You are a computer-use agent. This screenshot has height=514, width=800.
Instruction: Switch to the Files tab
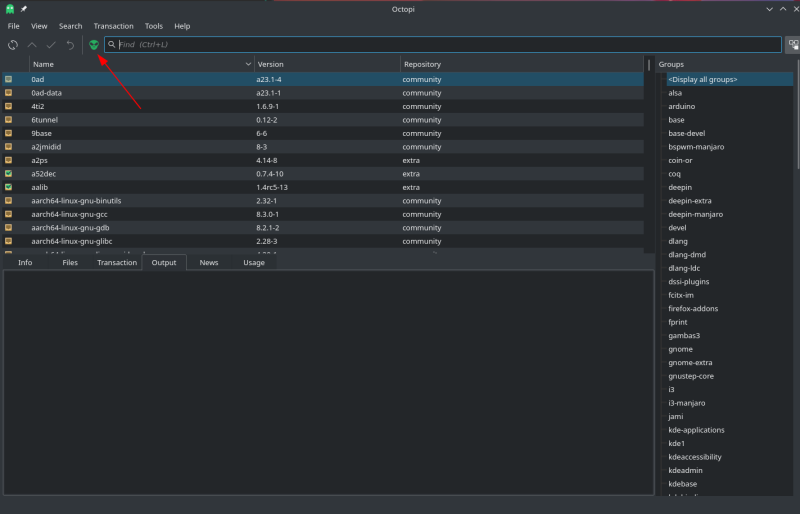pos(70,262)
